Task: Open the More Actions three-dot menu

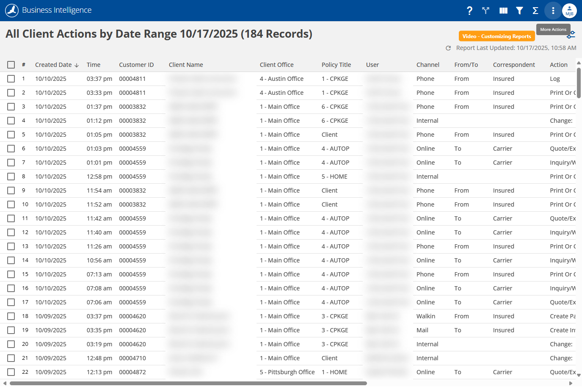Action: [x=553, y=11]
